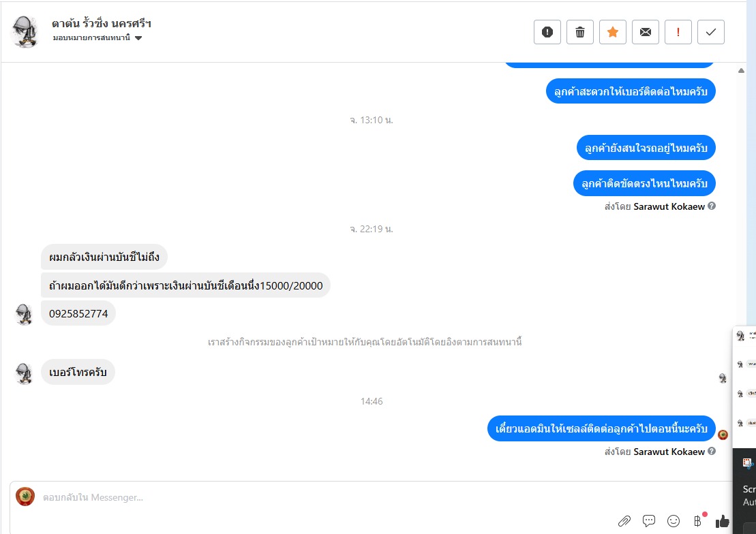This screenshot has height=534, width=756.
Task: Click the customer avatar in the header
Action: click(25, 32)
